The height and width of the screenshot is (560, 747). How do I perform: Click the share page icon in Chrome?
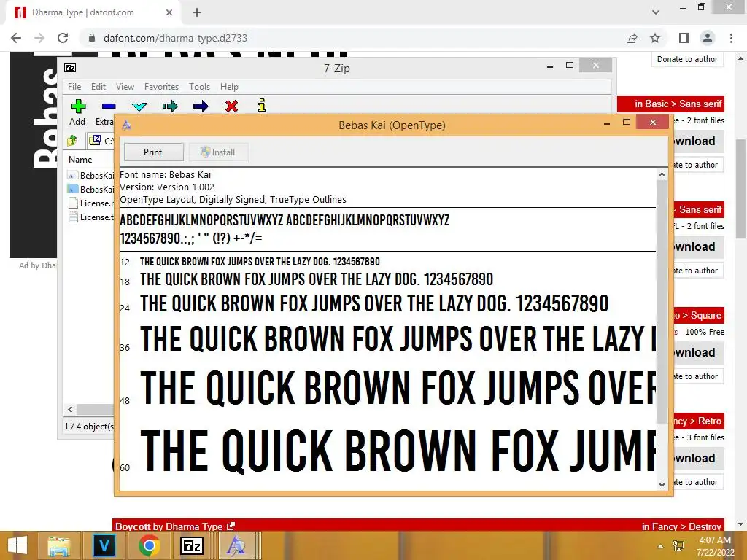632,38
